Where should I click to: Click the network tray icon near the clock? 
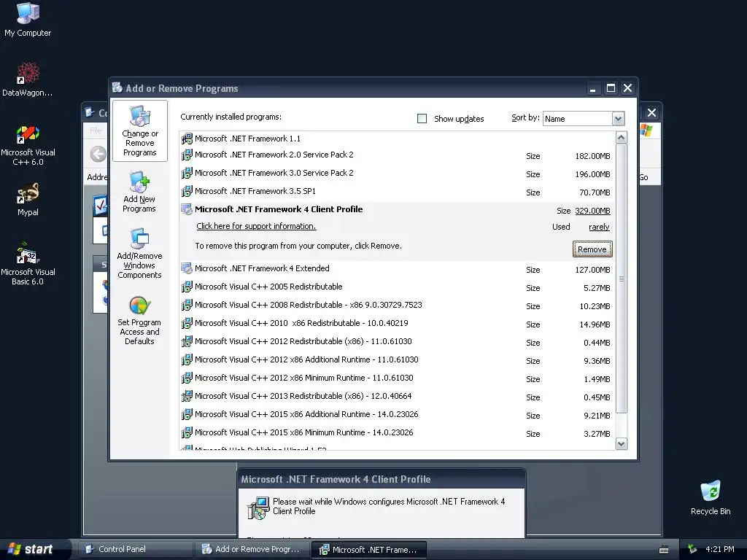click(x=692, y=550)
